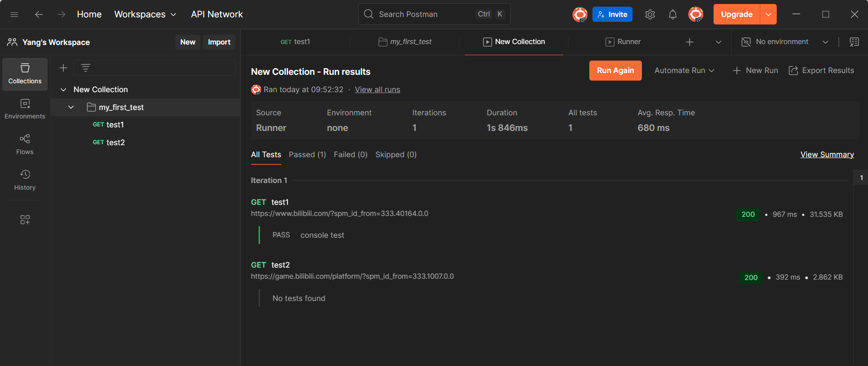Switch to the Runner tab
Screen dimensions: 868x366
coord(623,42)
